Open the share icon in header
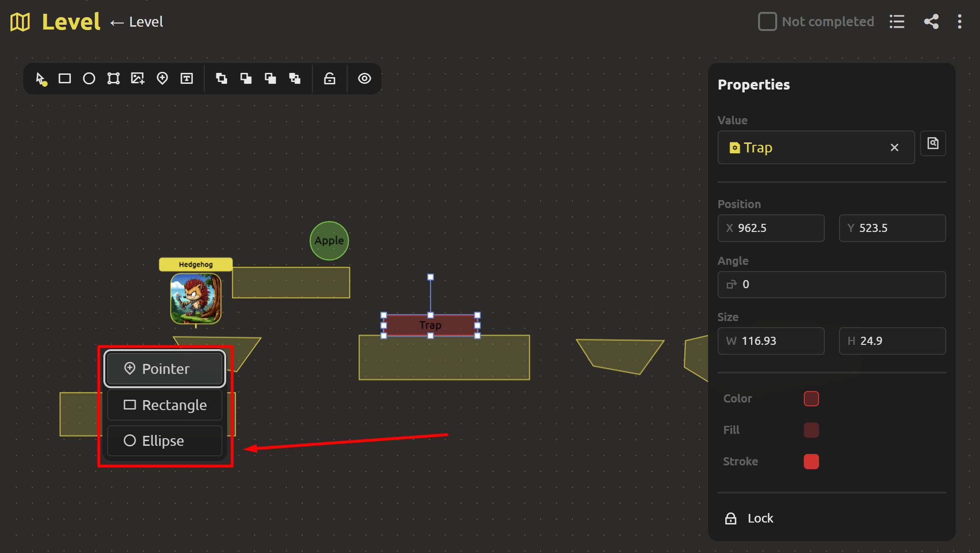 click(x=931, y=21)
